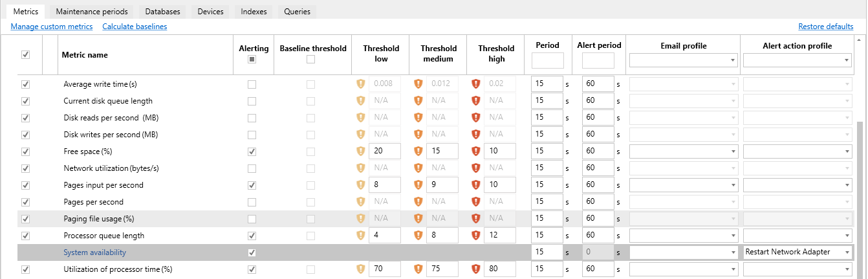Click high threshold icon for Processor queue length

(476, 236)
